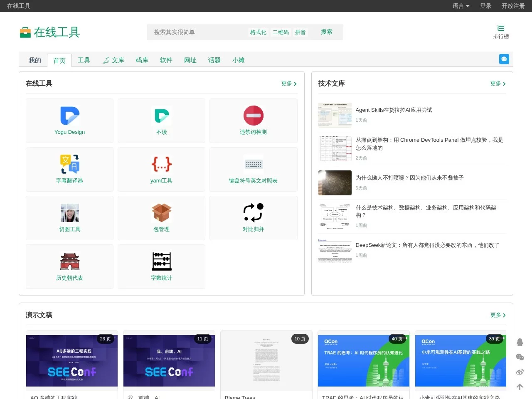Open the 字数统计 tool

click(x=161, y=266)
